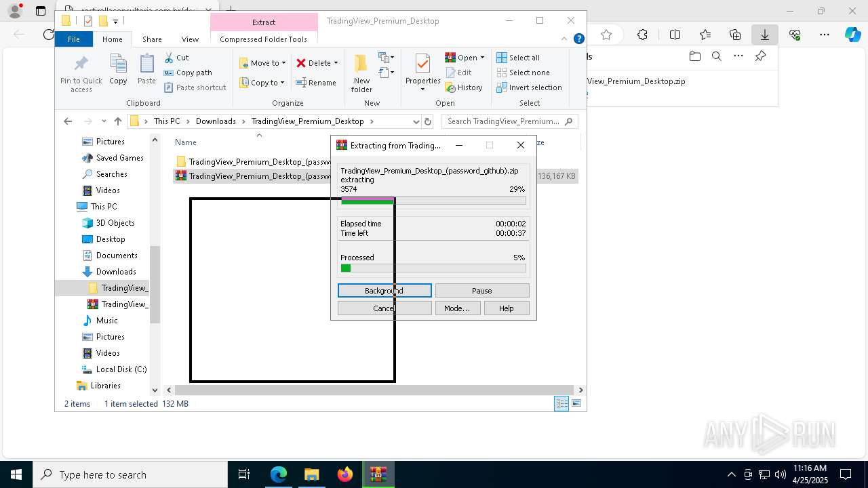The height and width of the screenshot is (488, 868).
Task: Open History in ribbon
Action: 464,87
